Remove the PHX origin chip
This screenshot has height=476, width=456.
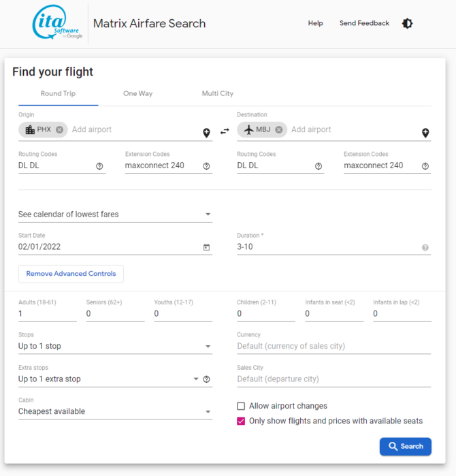click(x=59, y=129)
